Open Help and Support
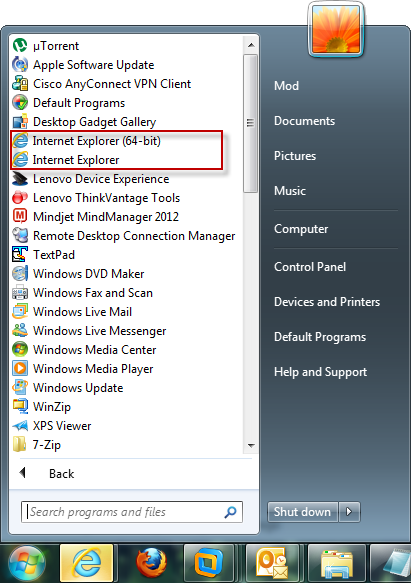The height and width of the screenshot is (583, 411). click(x=320, y=372)
